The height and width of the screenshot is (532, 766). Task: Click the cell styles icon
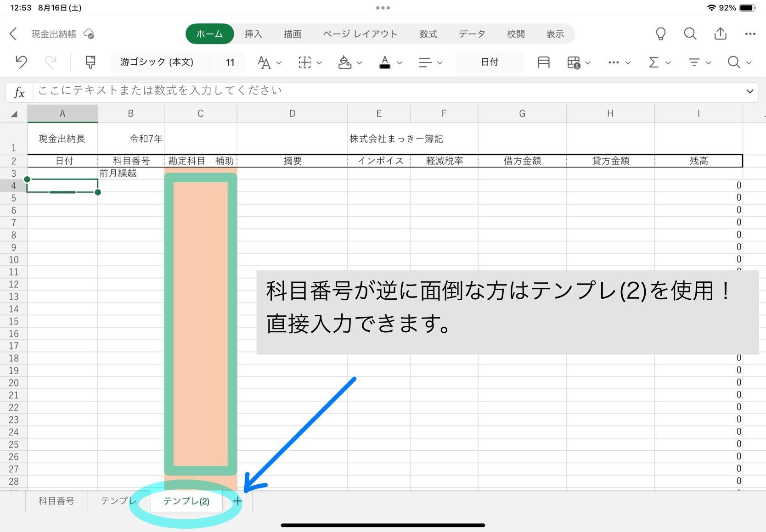pyautogui.click(x=543, y=62)
